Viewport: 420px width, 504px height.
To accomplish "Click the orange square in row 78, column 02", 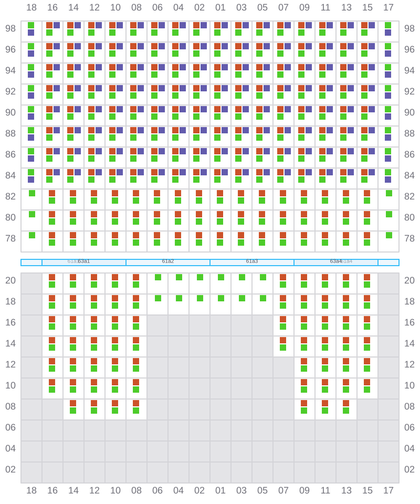I will (199, 235).
